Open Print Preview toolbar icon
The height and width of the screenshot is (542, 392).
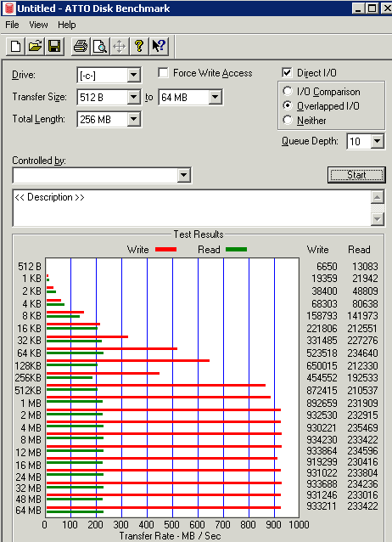tap(100, 47)
